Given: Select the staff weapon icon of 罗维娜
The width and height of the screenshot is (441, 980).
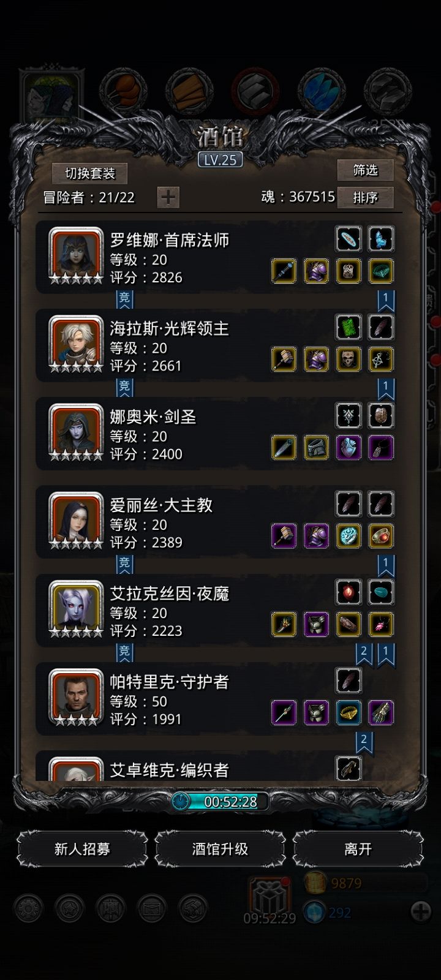Looking at the screenshot, I should click(284, 271).
